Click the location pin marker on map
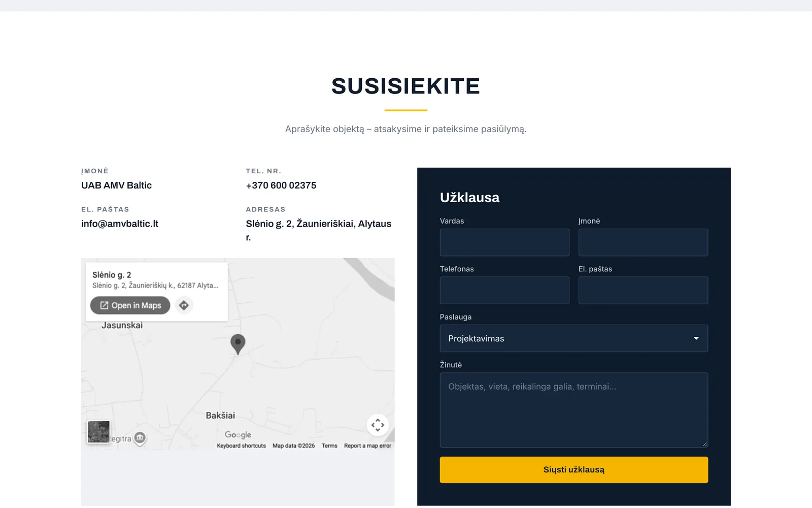 point(238,344)
